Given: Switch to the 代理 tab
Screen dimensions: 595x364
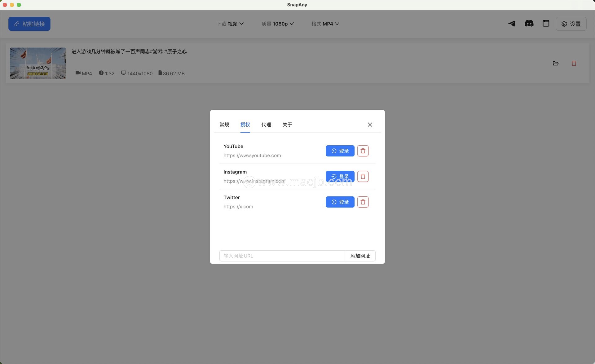Looking at the screenshot, I should [266, 125].
